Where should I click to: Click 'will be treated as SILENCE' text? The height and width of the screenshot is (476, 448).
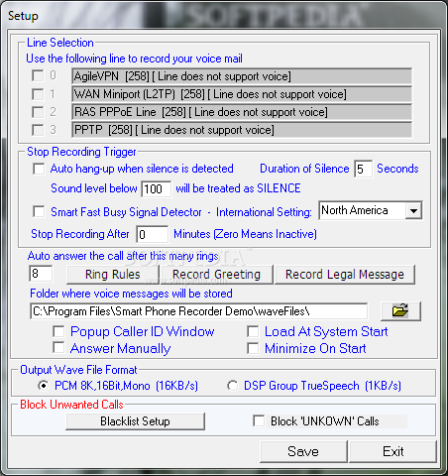click(x=238, y=188)
